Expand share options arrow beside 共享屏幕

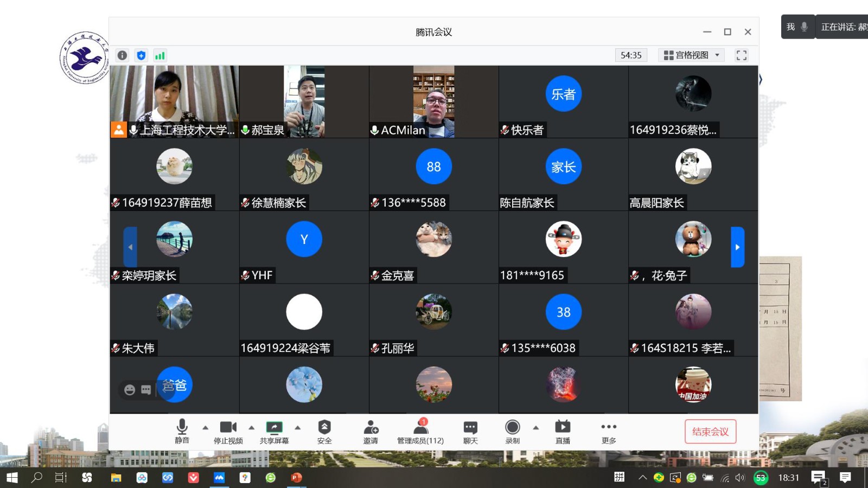297,428
